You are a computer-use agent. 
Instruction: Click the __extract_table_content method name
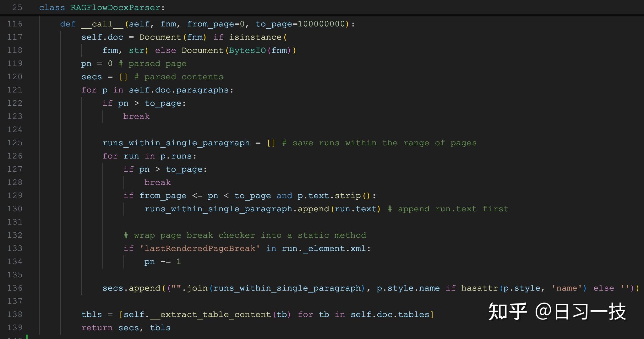[x=210, y=314]
